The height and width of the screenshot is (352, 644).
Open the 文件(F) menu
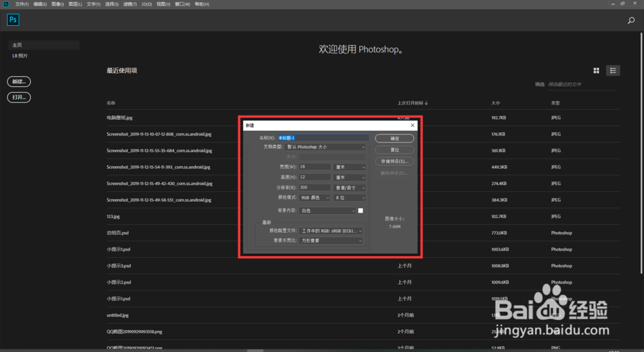(22, 4)
